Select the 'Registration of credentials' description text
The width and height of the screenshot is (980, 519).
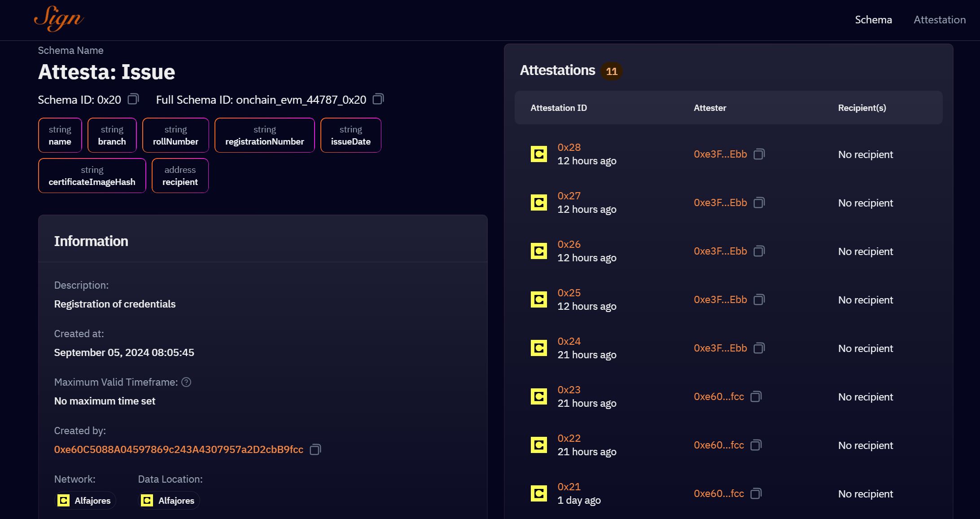115,304
